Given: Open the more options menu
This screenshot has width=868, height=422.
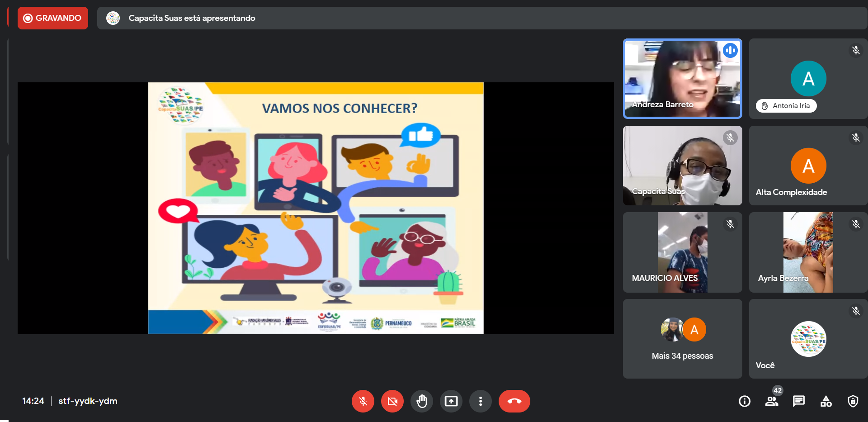Looking at the screenshot, I should click(x=480, y=401).
